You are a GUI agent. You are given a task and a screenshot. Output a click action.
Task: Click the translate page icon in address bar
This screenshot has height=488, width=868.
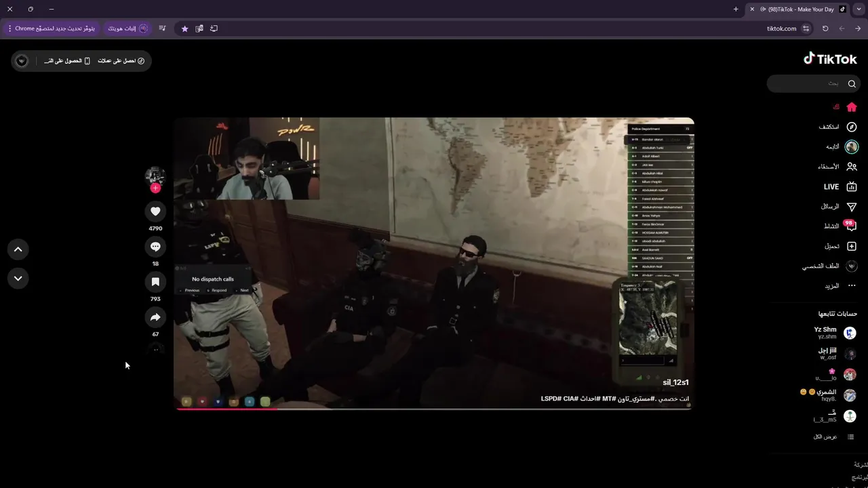(x=199, y=28)
